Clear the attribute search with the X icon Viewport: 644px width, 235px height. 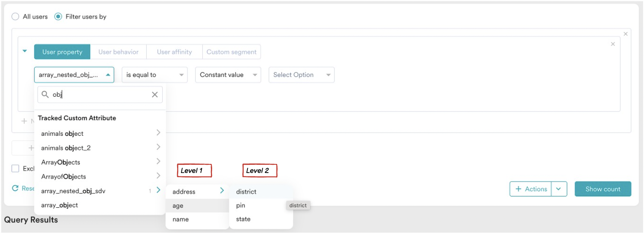pos(154,95)
